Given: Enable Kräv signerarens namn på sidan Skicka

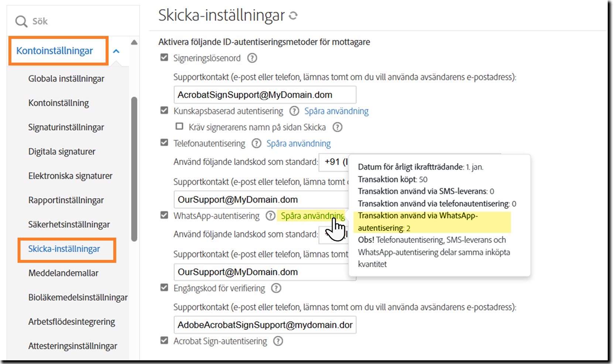Looking at the screenshot, I should click(x=179, y=127).
